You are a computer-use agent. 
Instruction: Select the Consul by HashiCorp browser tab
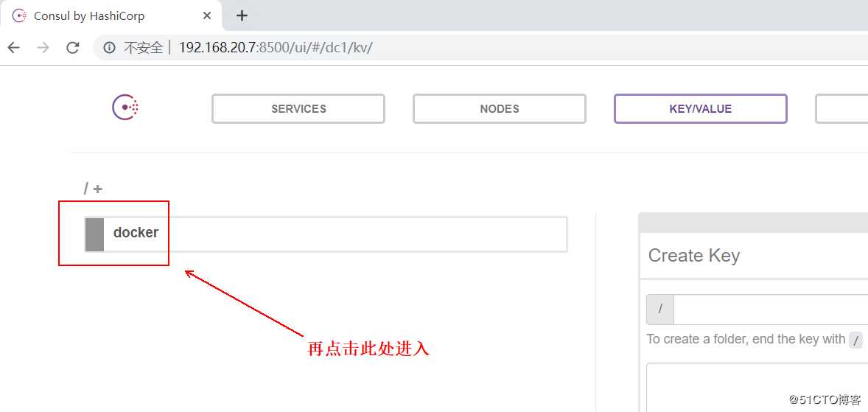point(111,15)
